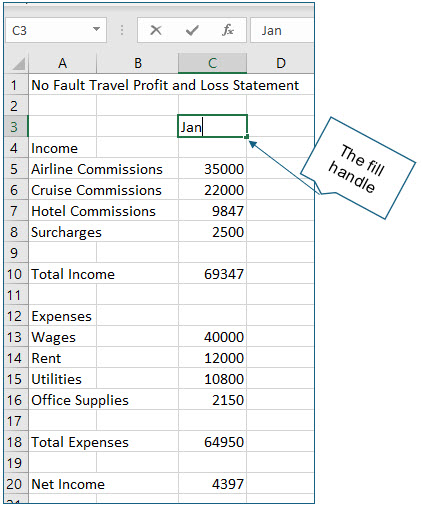Open Insert Function via fx icon
This screenshot has height=506, width=422.
tap(228, 30)
